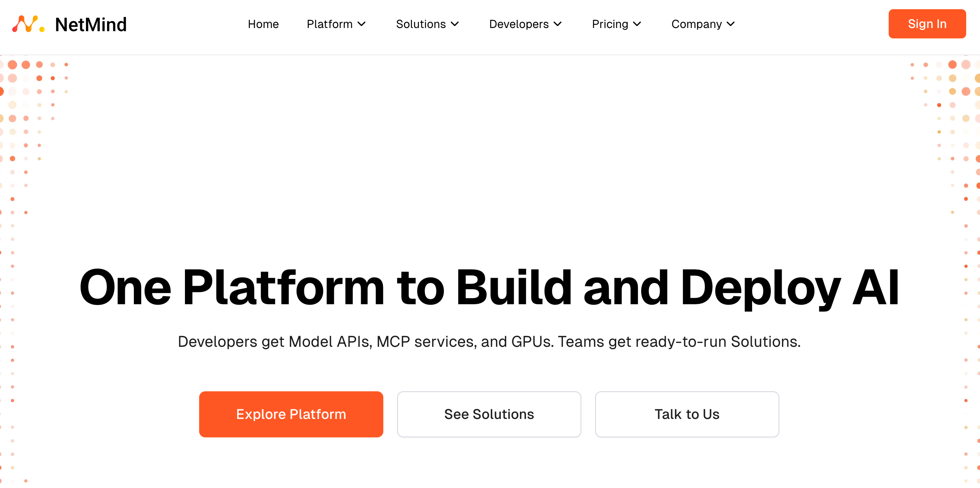Image resolution: width=980 pixels, height=488 pixels.
Task: Click the NetMind brand name text
Action: click(x=91, y=25)
